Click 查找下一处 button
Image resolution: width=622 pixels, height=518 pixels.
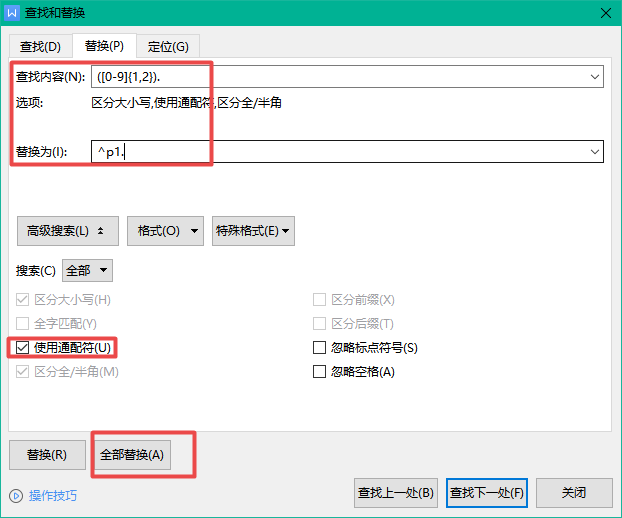click(487, 493)
